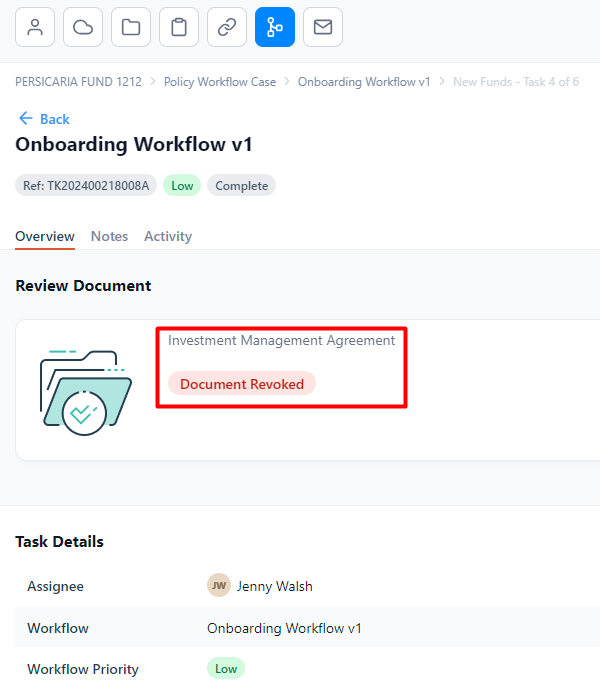The image size is (600, 698).
Task: Click the Jenny Walsh assignee avatar
Action: 219,585
